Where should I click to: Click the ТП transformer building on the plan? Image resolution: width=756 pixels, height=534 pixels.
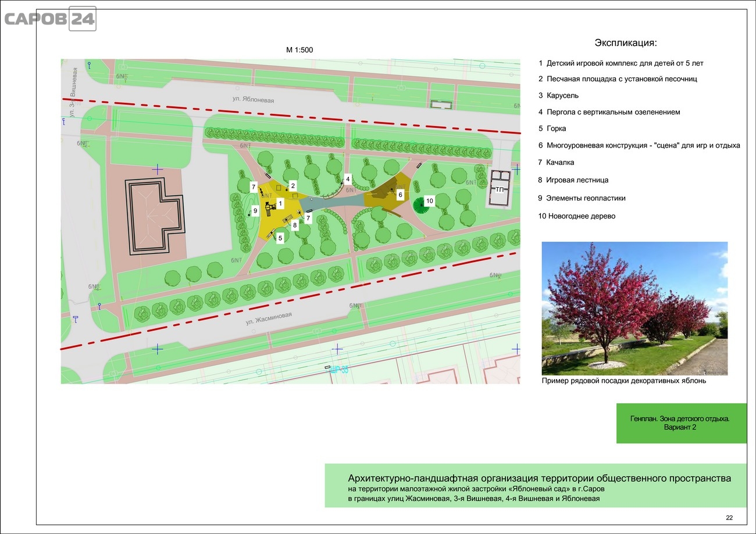tap(500, 189)
